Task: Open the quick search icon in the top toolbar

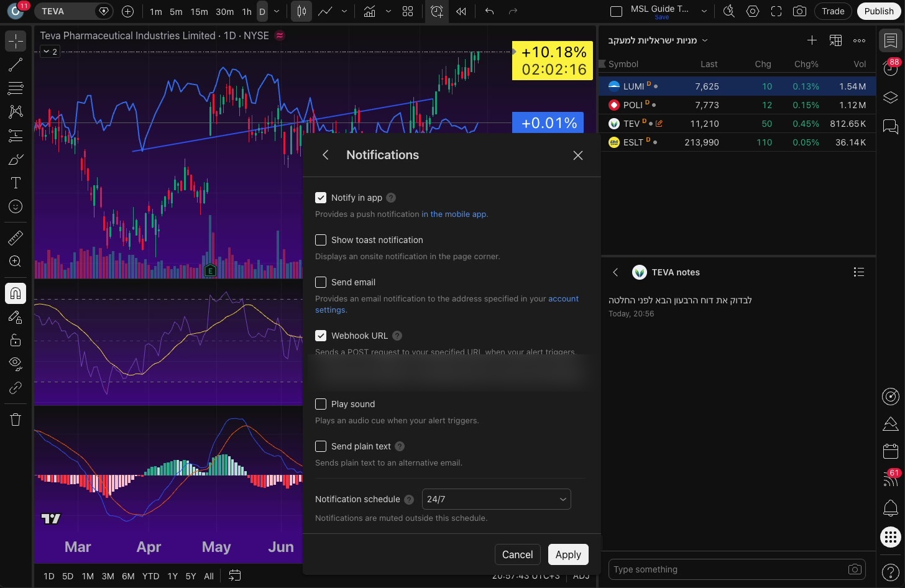Action: [x=729, y=11]
